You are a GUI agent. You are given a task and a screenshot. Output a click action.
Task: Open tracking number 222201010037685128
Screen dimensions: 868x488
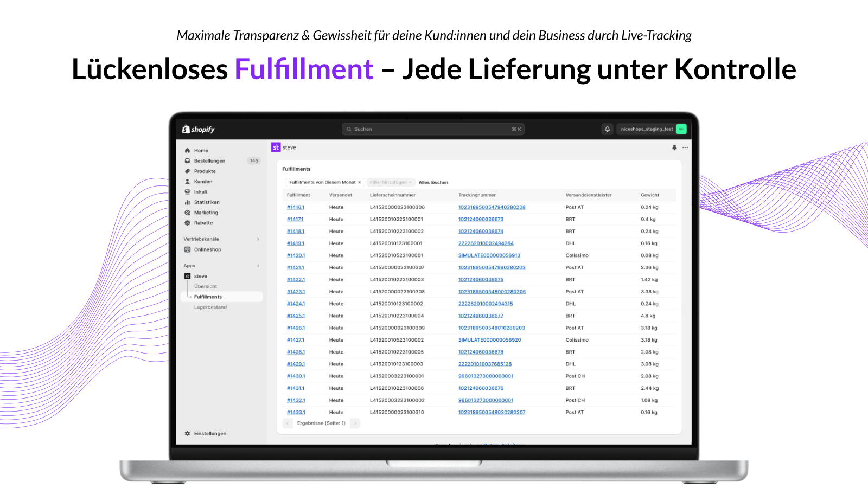(485, 364)
